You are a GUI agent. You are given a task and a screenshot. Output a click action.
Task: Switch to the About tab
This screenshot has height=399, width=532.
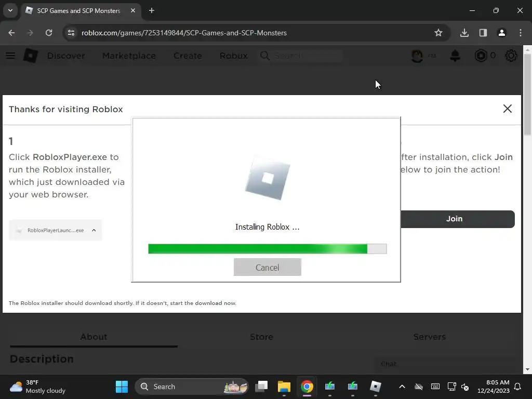pyautogui.click(x=94, y=337)
